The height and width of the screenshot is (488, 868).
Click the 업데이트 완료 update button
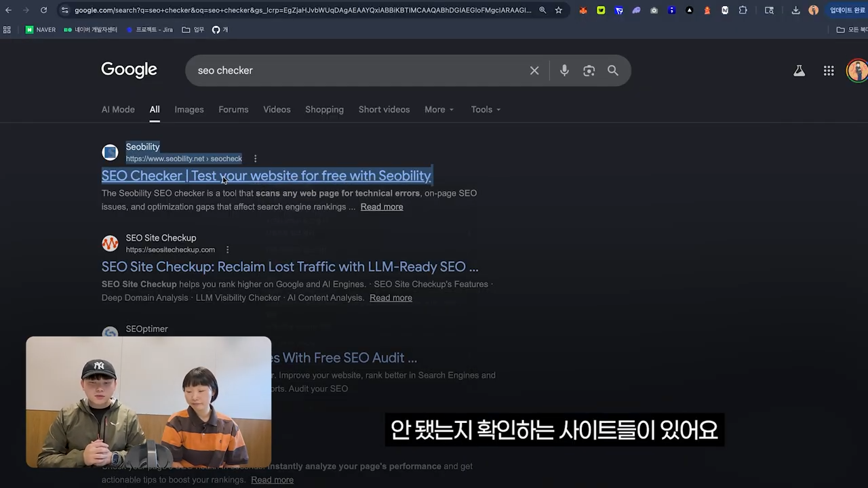[x=846, y=10]
